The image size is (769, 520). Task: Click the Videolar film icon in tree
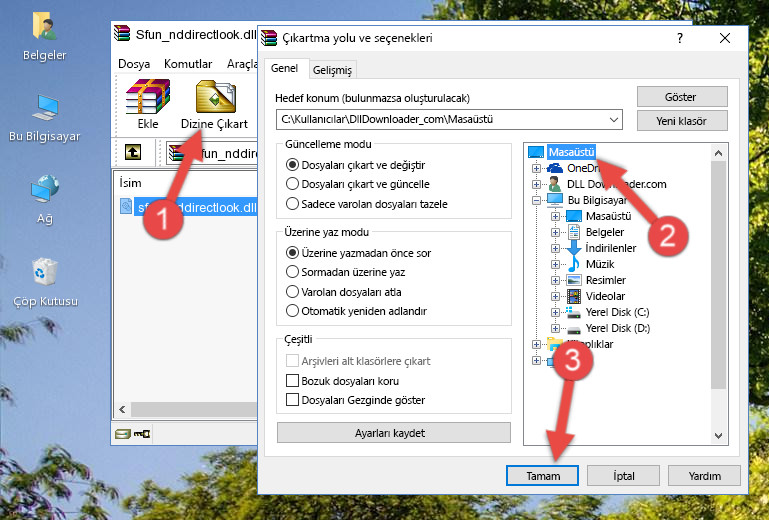[573, 296]
